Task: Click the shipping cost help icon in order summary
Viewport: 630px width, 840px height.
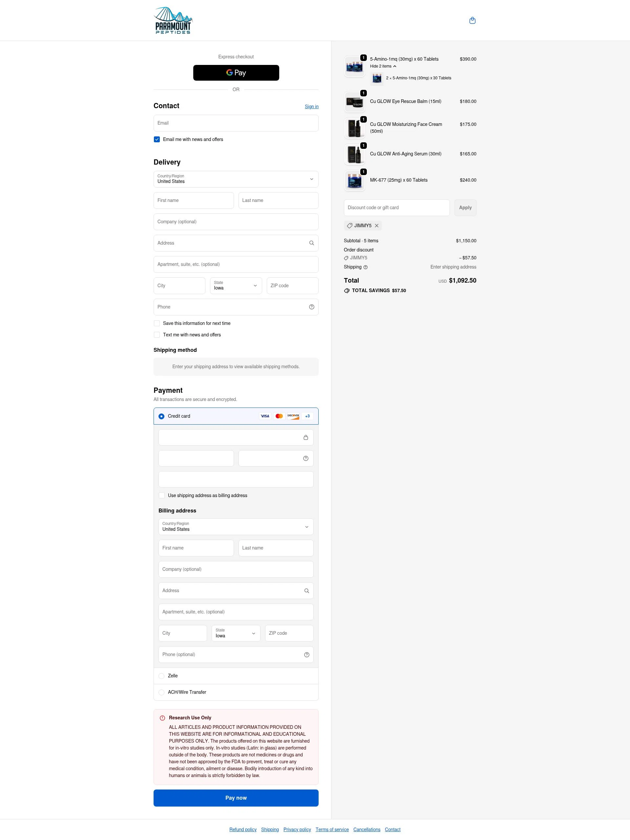Action: coord(366,267)
